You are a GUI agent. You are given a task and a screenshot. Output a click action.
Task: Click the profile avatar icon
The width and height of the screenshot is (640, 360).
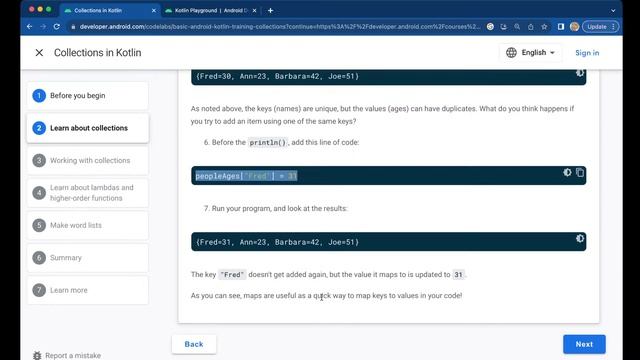[574, 27]
